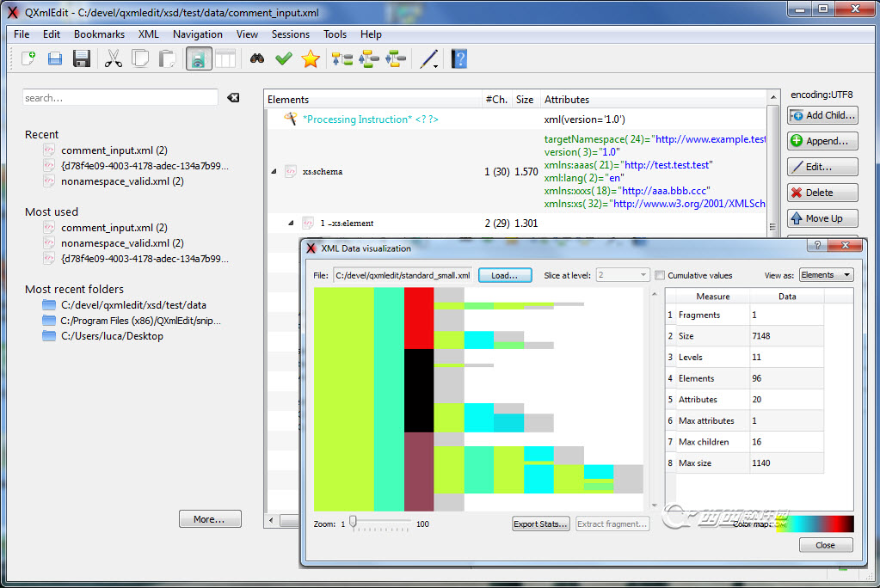Click the third tree structure toolbar icon
Viewport: 880px width, 588px height.
click(x=396, y=58)
